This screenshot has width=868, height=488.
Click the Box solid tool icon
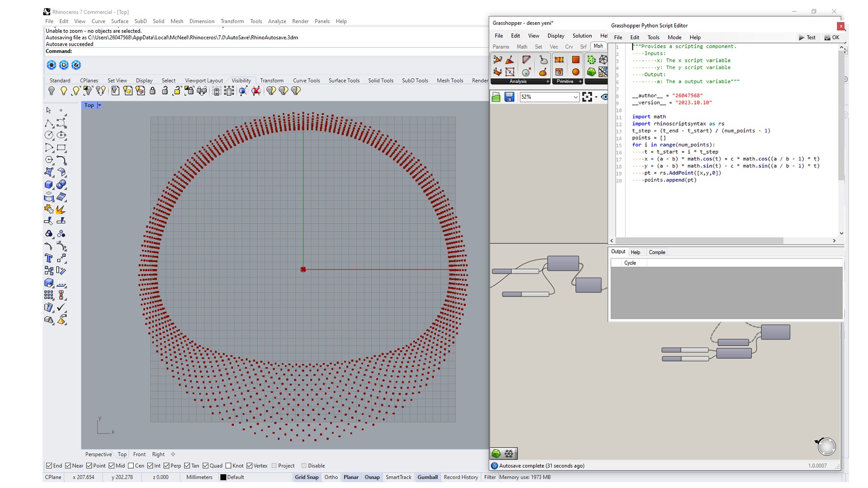49,184
